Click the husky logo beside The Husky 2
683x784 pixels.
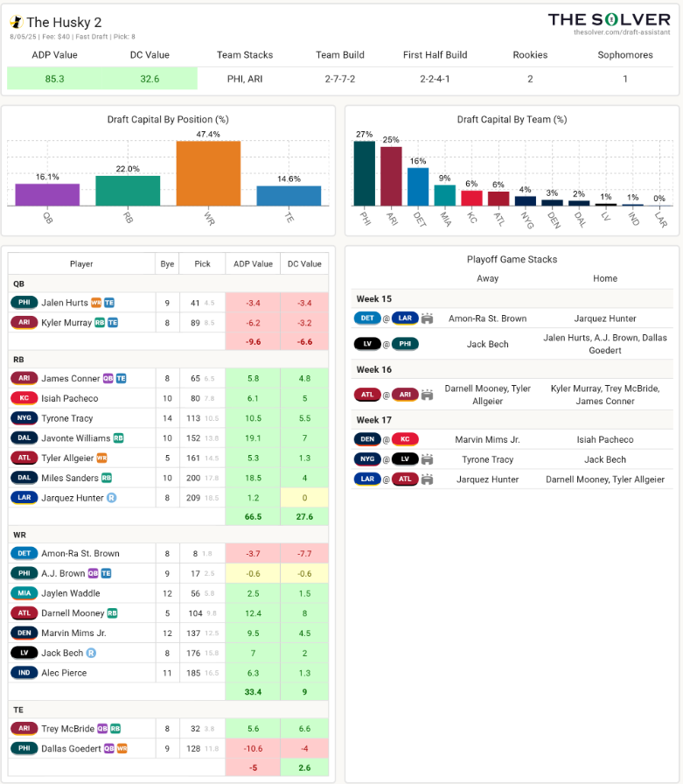[16, 22]
